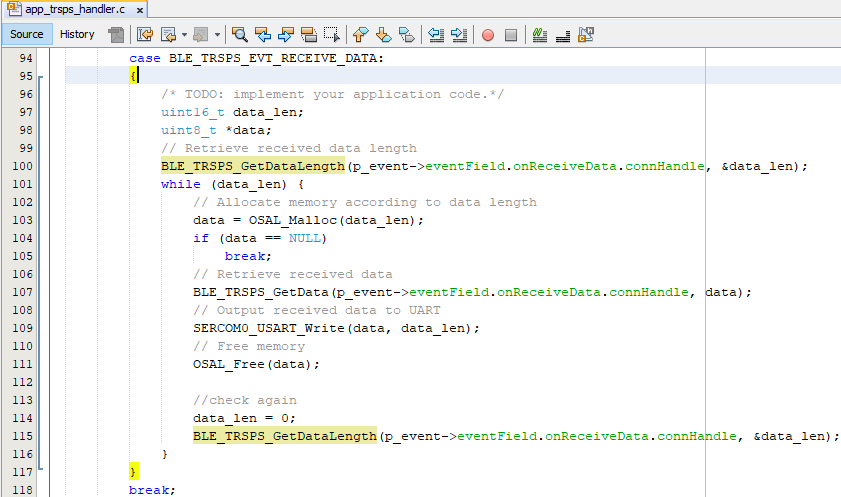Shift the line left
The height and width of the screenshot is (497, 841).
coord(436,34)
